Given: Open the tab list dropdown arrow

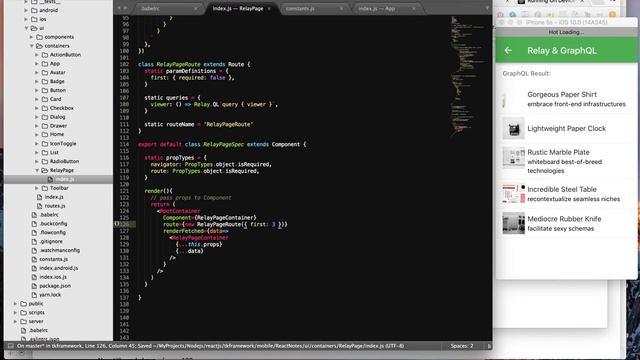Looking at the screenshot, I should coord(487,8).
